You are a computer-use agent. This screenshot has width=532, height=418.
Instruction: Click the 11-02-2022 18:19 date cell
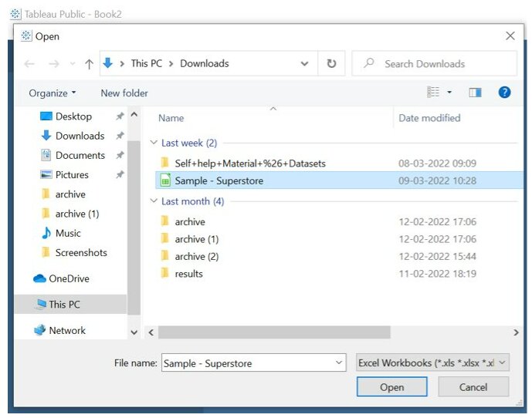pos(437,274)
